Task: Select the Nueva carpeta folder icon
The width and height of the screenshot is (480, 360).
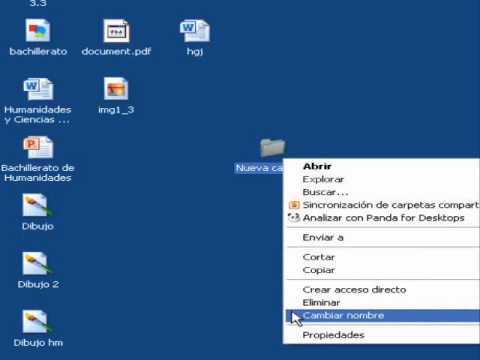Action: (273, 147)
